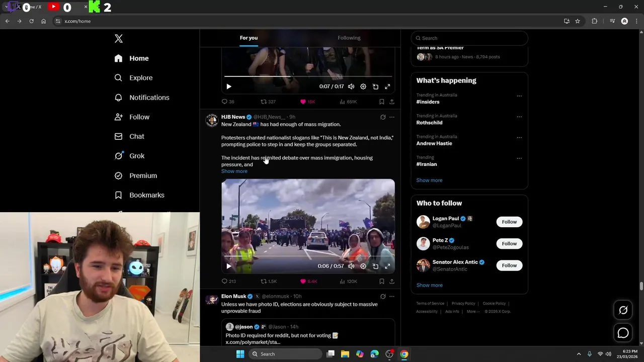Click Grok icon on Elon Musk post
The height and width of the screenshot is (362, 644).
[383, 297]
